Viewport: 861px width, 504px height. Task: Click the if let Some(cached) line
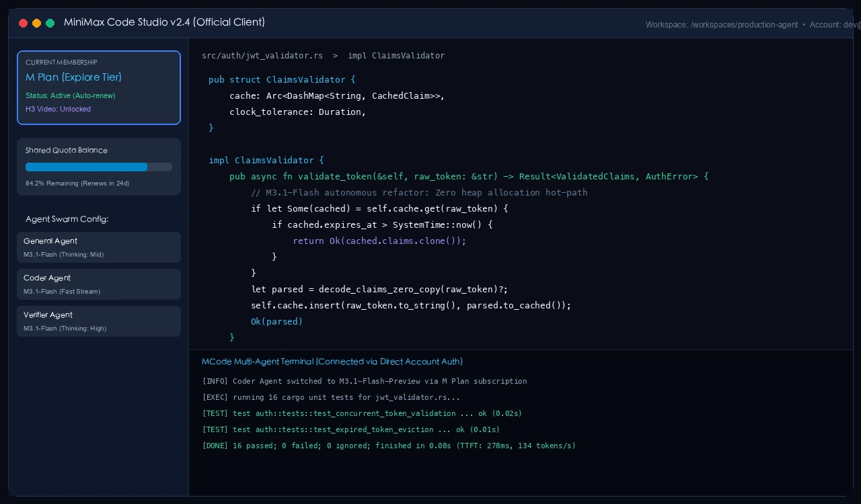pos(379,209)
